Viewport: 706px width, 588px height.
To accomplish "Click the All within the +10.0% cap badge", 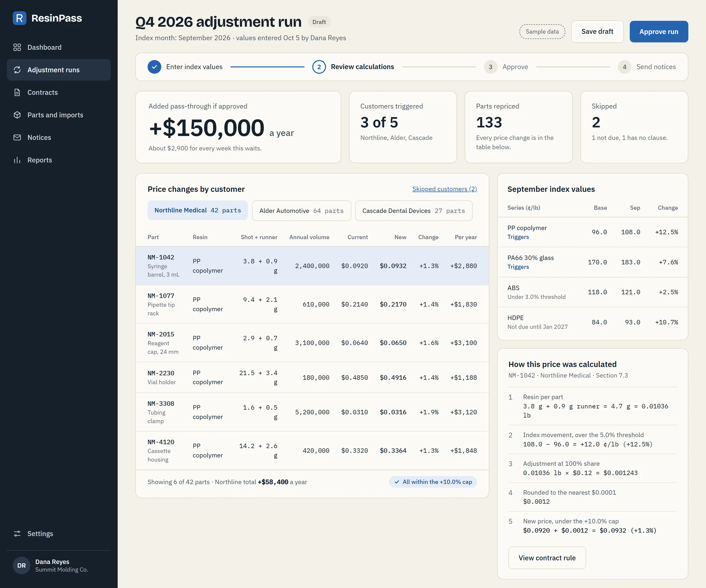I will click(x=433, y=482).
